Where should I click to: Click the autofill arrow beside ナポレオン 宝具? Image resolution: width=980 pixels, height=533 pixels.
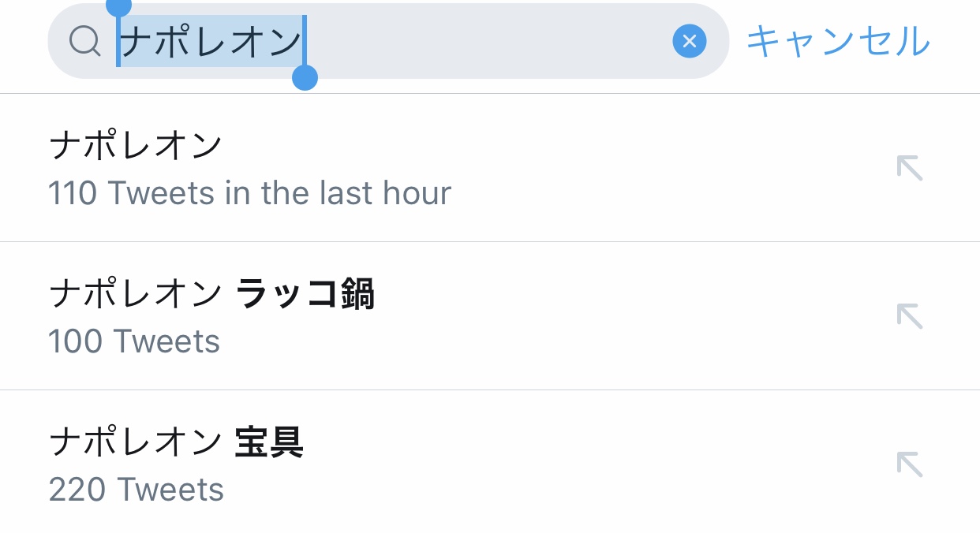910,464
